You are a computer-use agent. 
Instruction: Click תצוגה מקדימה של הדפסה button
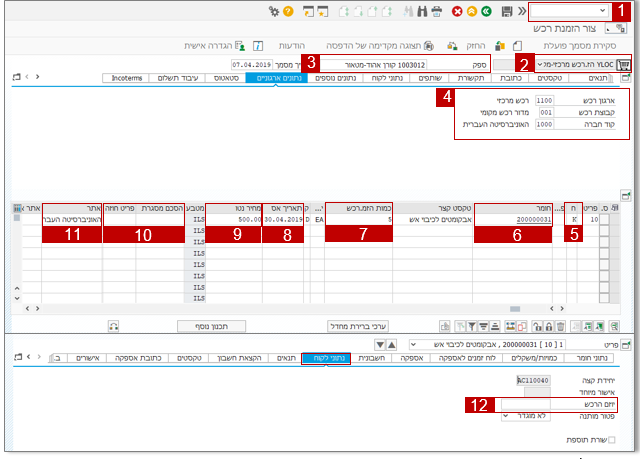coord(380,46)
